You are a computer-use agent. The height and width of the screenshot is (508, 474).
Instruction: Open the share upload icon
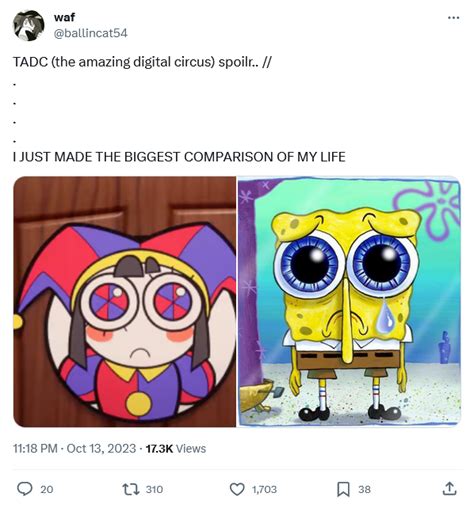pos(449,489)
